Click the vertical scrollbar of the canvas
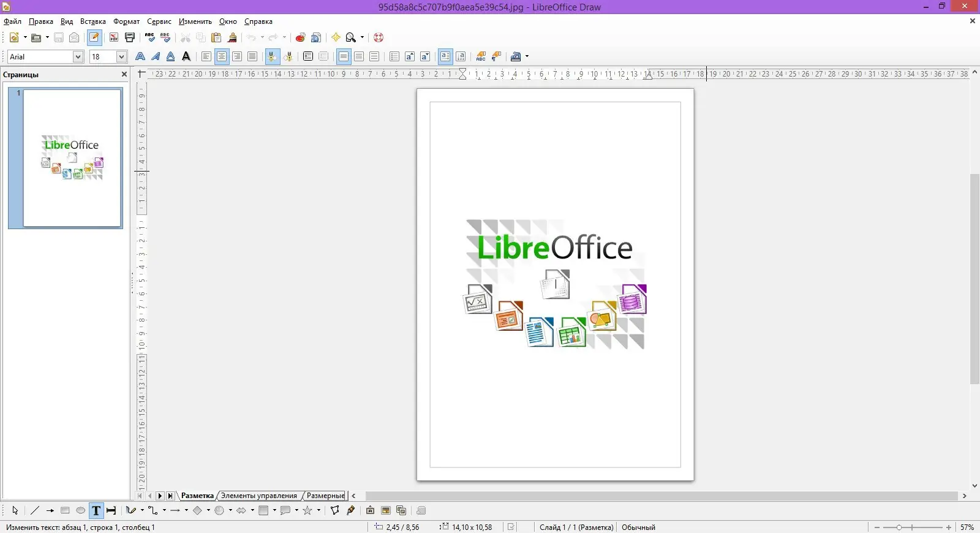The width and height of the screenshot is (980, 533). (974, 279)
